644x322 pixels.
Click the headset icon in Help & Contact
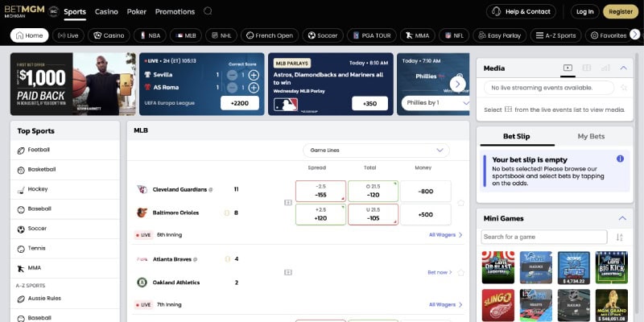[x=496, y=11]
